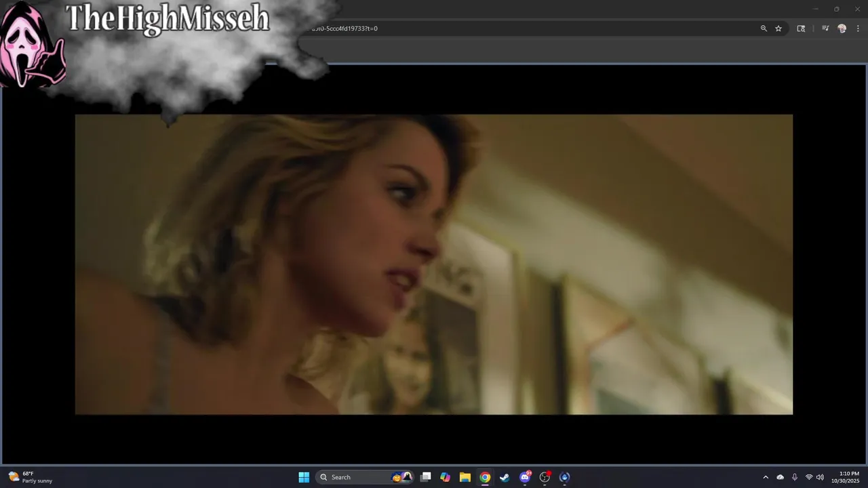Viewport: 868px width, 488px height.
Task: Open the blue circular app next to clock-side taskbar apps
Action: coord(564,477)
